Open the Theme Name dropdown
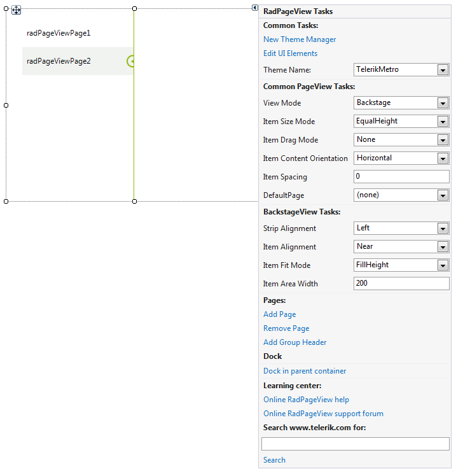463x476 pixels. 443,70
